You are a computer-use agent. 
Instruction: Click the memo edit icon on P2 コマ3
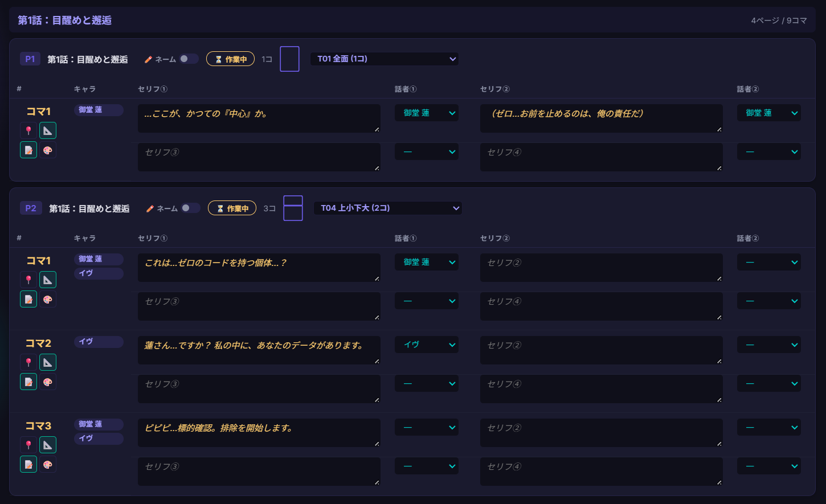pyautogui.click(x=28, y=464)
